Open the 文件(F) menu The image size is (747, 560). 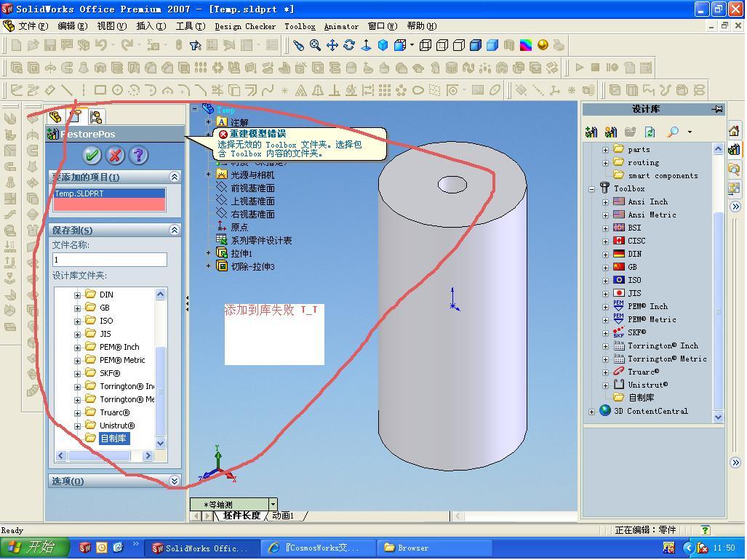pyautogui.click(x=33, y=26)
